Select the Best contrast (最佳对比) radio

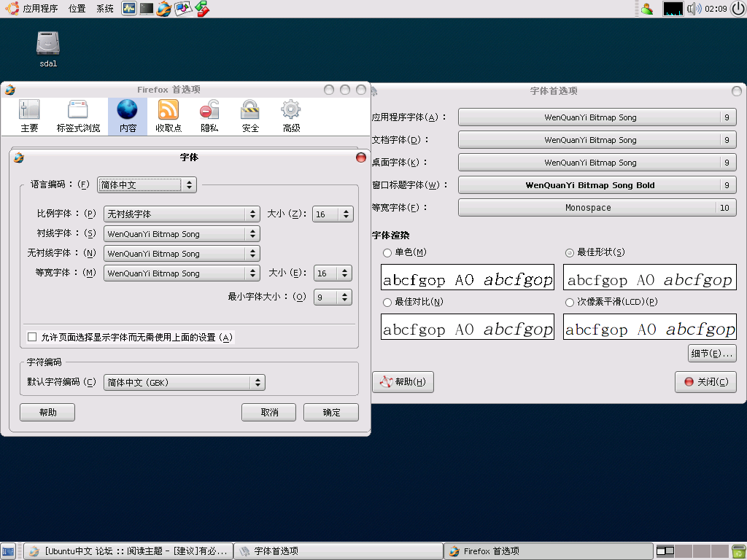click(x=387, y=303)
